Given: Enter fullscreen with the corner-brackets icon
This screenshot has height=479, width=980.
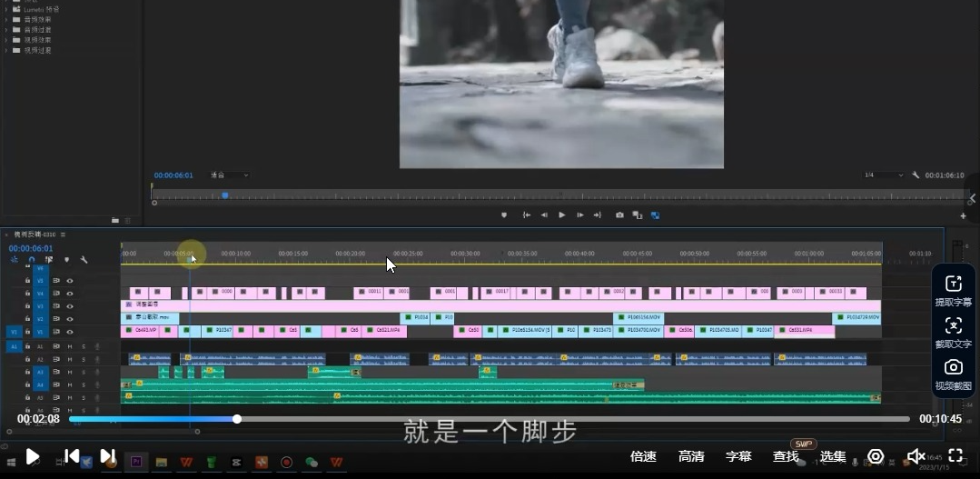Looking at the screenshot, I should pos(955,455).
